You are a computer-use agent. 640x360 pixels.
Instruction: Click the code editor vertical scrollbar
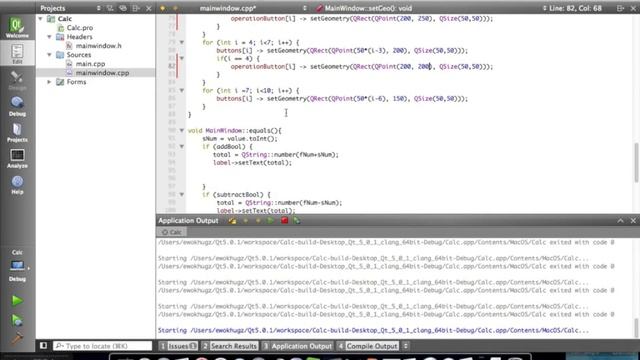[x=636, y=163]
